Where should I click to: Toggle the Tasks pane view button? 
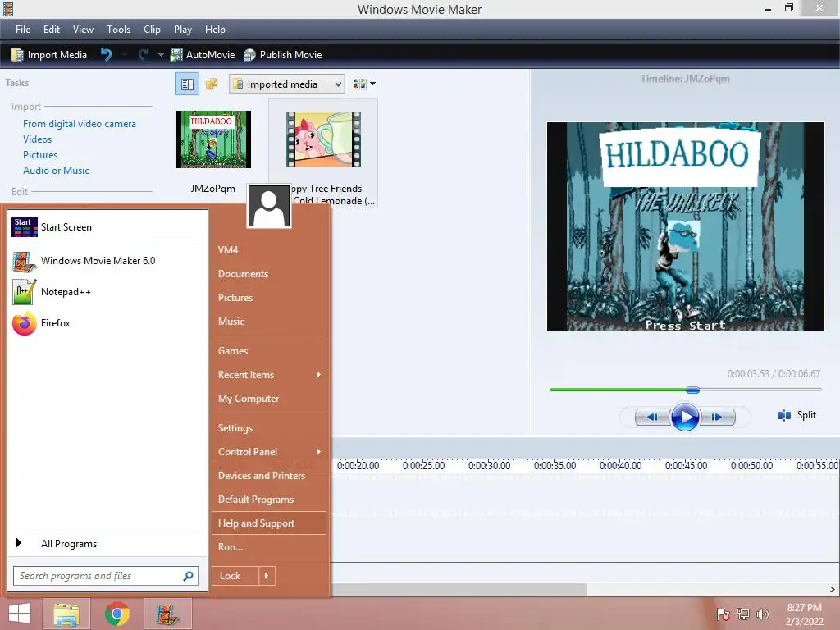[187, 84]
